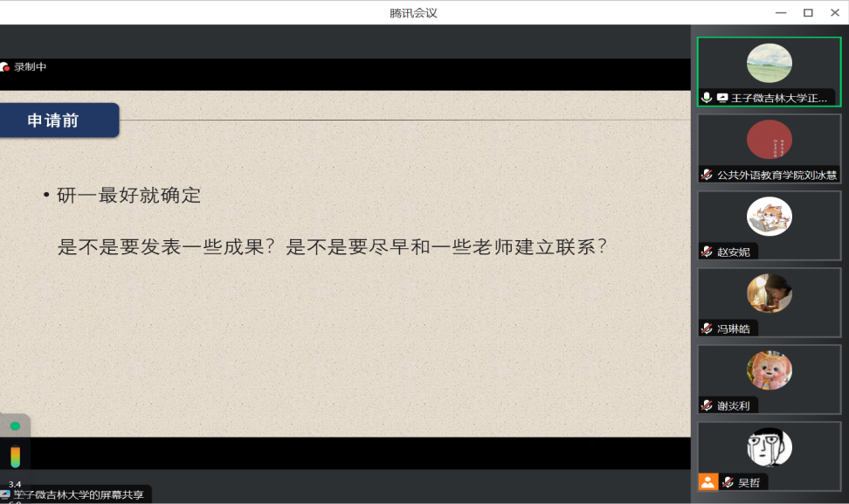This screenshot has height=504, width=849.
Task: Click the muted mic icon for 公共外语教育学院刘冰慧
Action: click(707, 175)
